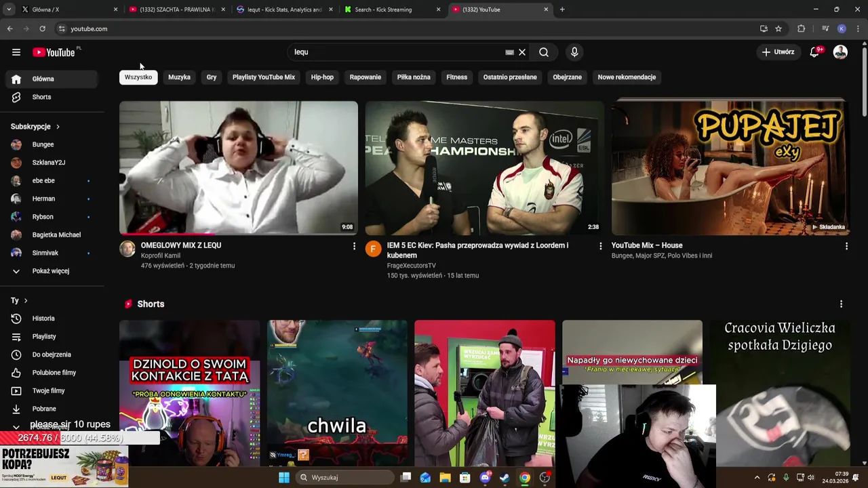Clear the search box with the X icon
Screen dimensions: 868x488
coord(522,52)
